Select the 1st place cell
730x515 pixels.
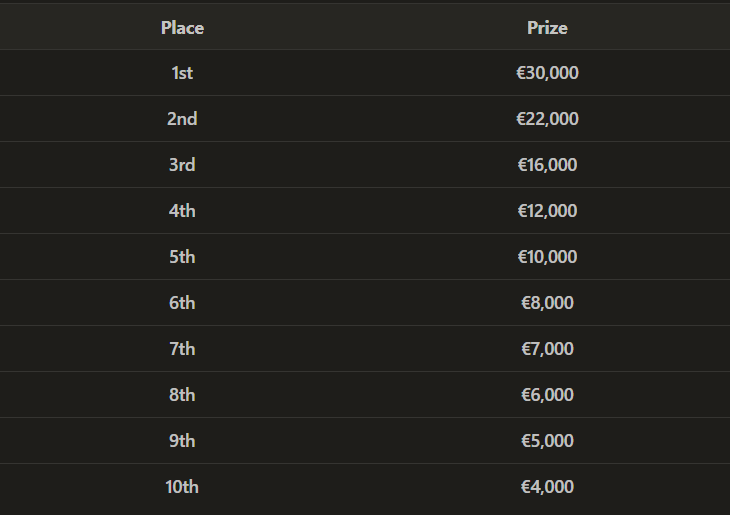(x=182, y=73)
